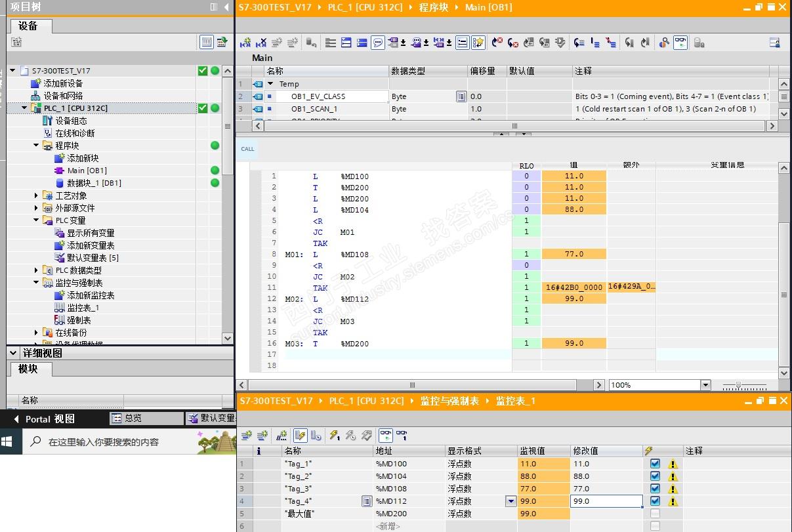Click the Tag_4 modify value field showing 99.0
Viewport: 792px width, 532px height.
click(x=606, y=501)
